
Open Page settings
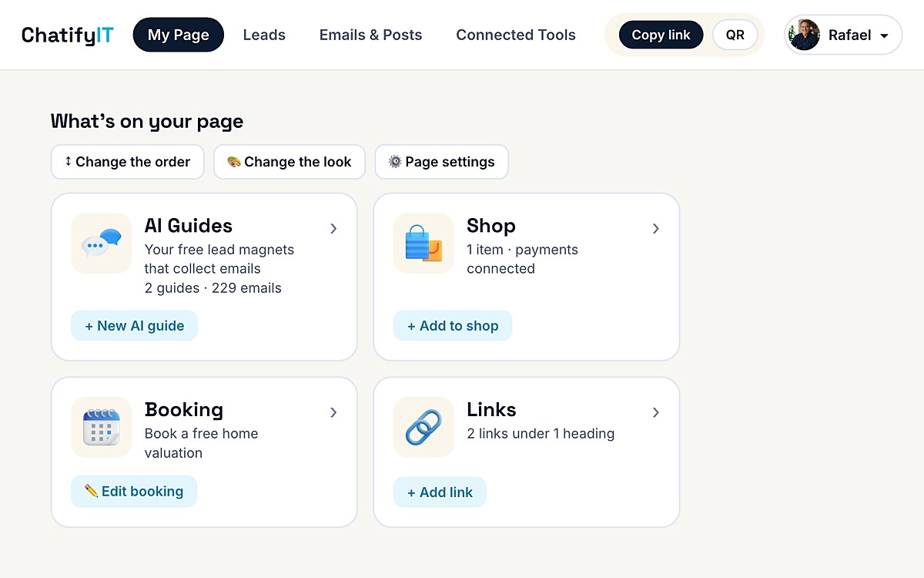tap(441, 162)
